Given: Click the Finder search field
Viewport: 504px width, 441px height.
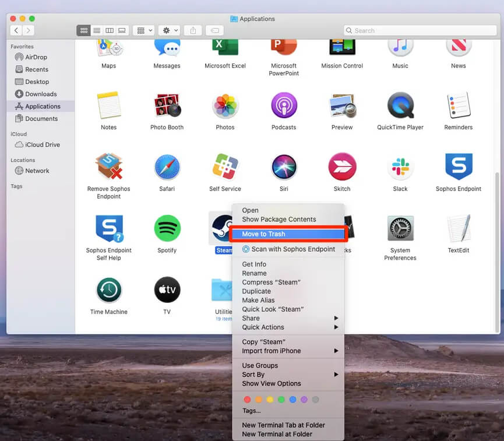Looking at the screenshot, I should (420, 30).
